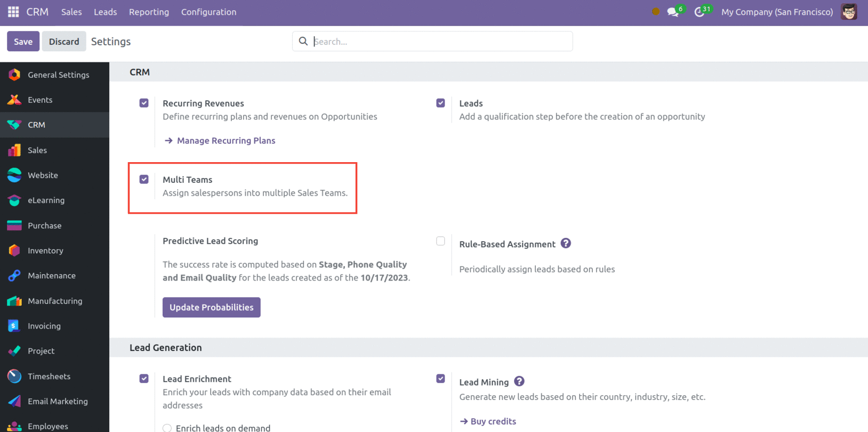Viewport: 868px width, 432px height.
Task: Discard the settings changes
Action: (x=64, y=41)
